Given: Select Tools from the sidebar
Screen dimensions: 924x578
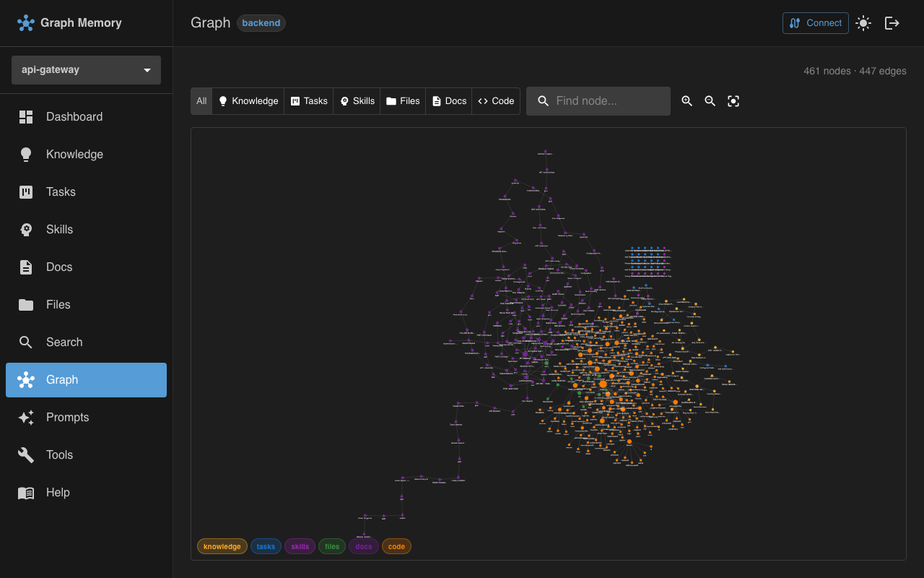Looking at the screenshot, I should pos(59,454).
